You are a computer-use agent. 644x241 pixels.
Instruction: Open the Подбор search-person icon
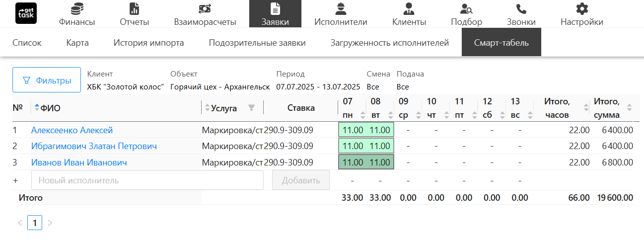point(466,9)
